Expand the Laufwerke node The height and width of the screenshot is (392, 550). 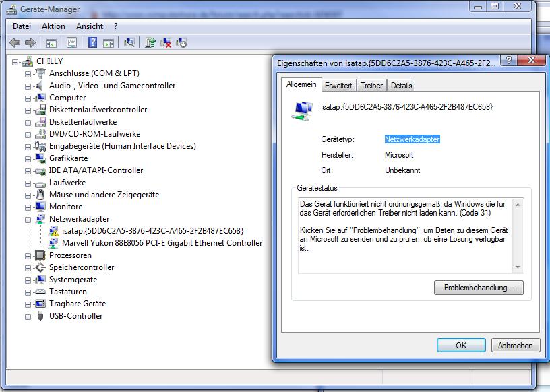[x=28, y=183]
